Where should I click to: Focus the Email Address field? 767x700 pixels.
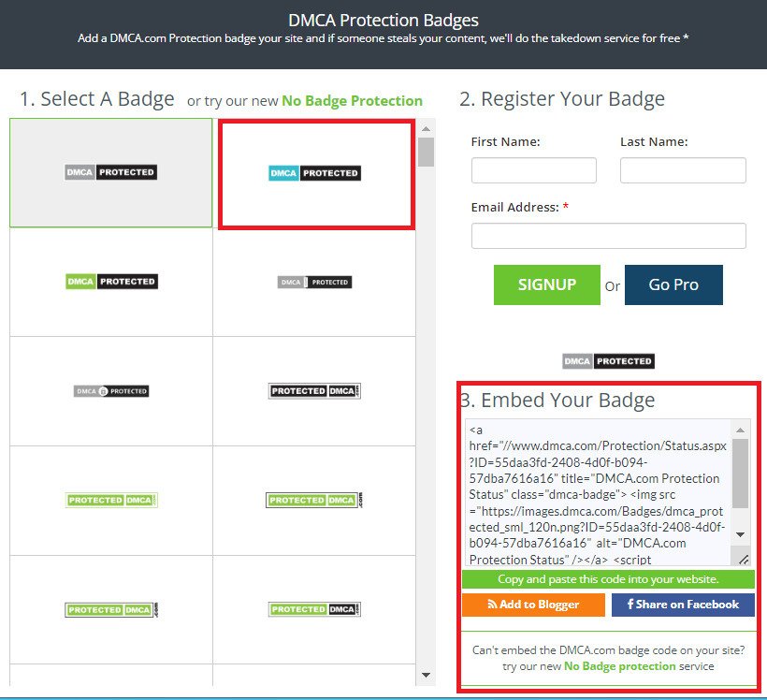(608, 236)
